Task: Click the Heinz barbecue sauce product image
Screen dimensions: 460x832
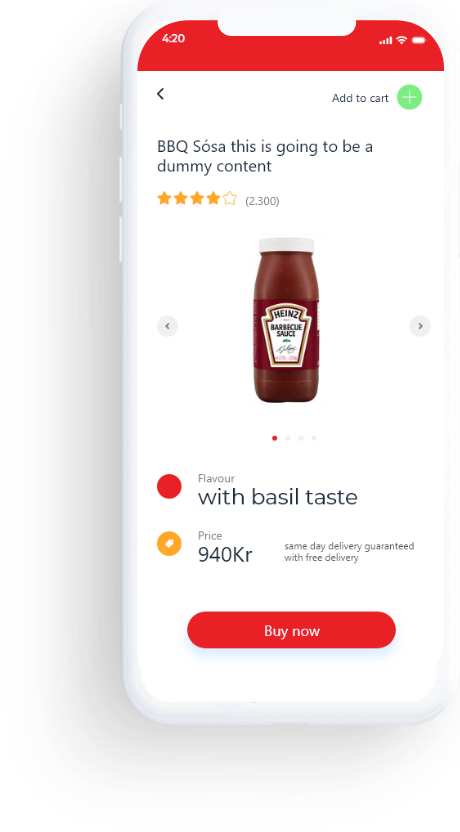Action: tap(287, 320)
